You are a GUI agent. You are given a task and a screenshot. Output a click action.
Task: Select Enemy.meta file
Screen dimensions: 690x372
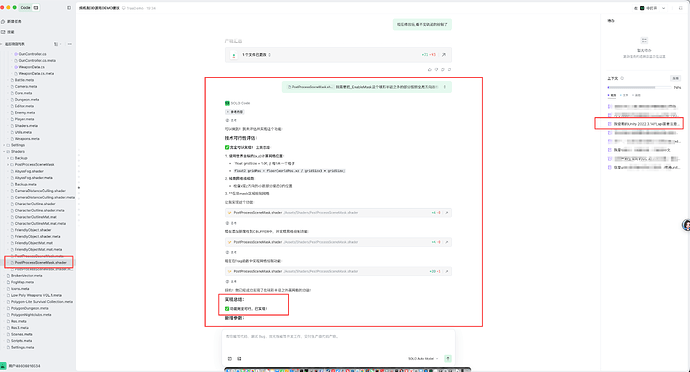point(25,113)
